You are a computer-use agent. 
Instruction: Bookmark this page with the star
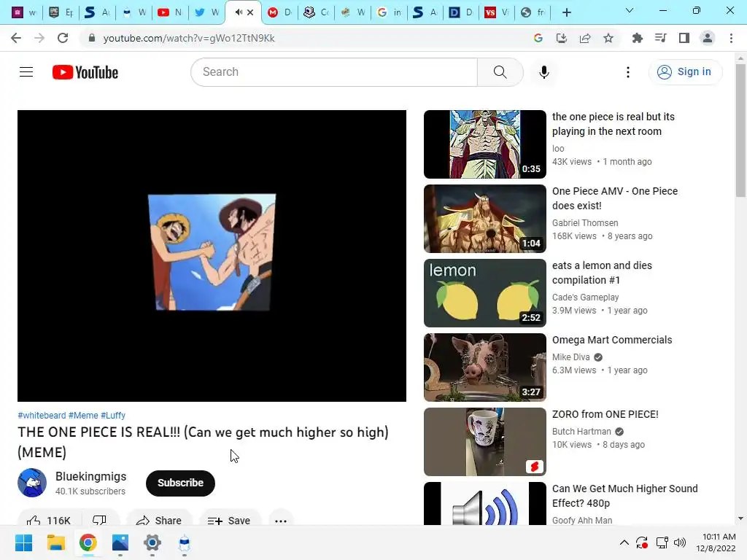click(x=608, y=38)
